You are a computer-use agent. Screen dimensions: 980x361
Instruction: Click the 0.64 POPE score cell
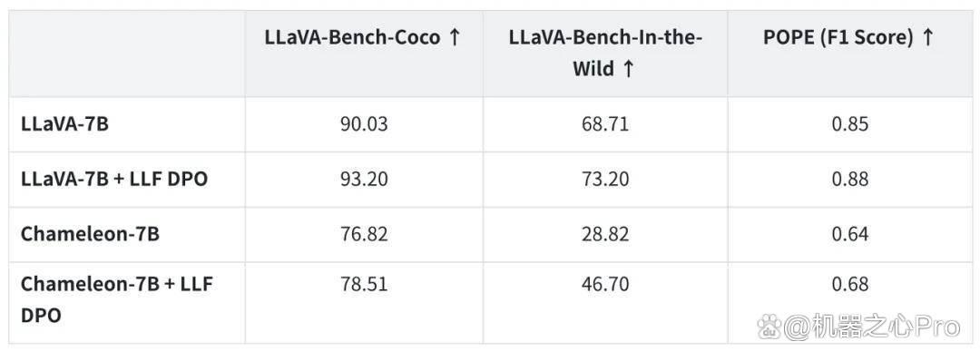[850, 234]
